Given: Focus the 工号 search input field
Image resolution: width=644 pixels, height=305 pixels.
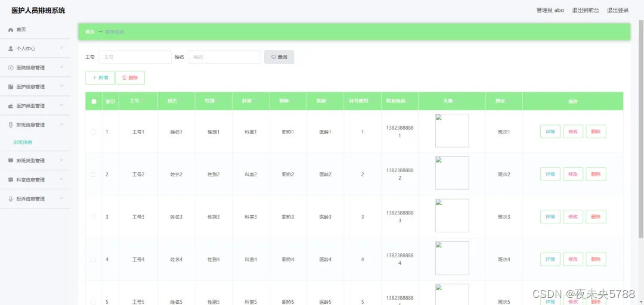Looking at the screenshot, I should point(135,57).
